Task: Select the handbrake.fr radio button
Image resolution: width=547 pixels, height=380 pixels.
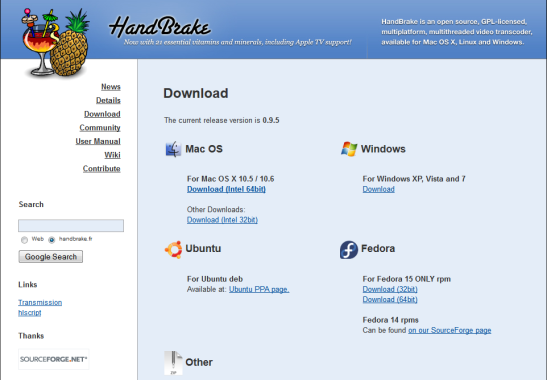Action: (52, 240)
